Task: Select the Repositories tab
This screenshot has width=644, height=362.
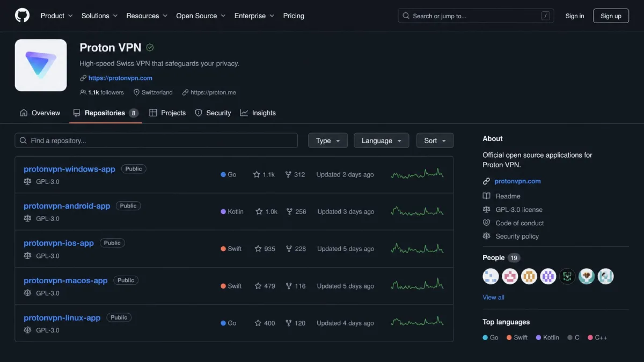Action: pos(106,113)
